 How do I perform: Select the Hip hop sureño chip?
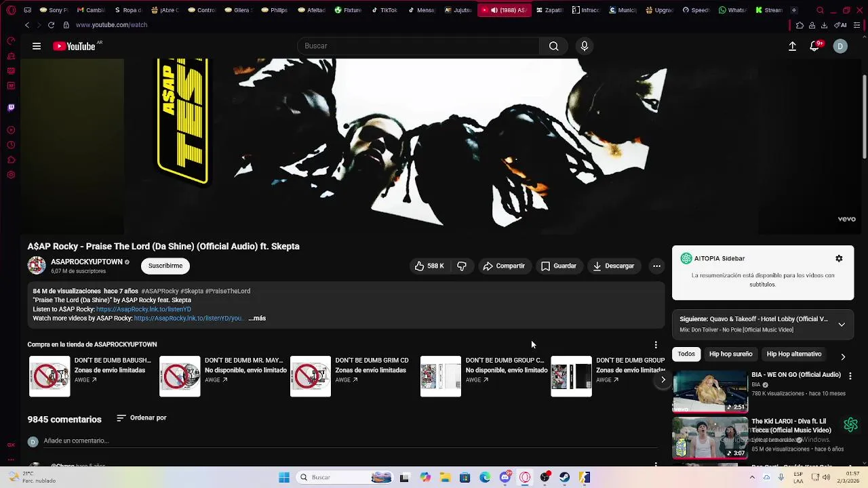pyautogui.click(x=730, y=354)
